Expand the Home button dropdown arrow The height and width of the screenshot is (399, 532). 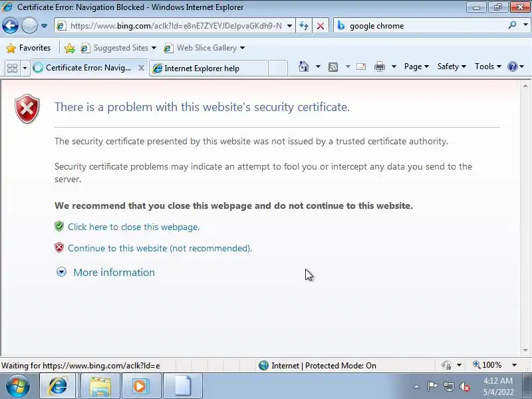(318, 66)
